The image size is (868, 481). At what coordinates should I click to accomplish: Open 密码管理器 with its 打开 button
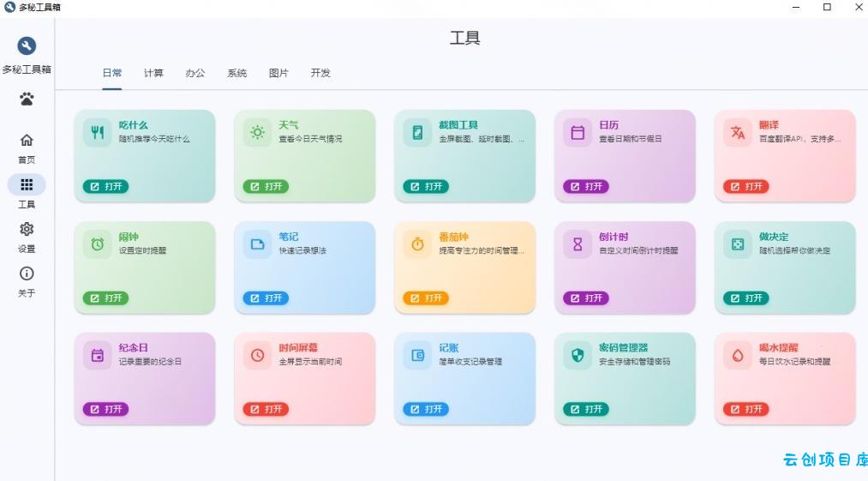coord(586,409)
